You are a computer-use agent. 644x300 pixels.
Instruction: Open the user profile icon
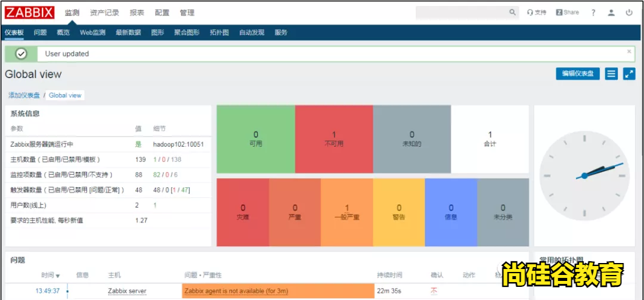click(611, 13)
